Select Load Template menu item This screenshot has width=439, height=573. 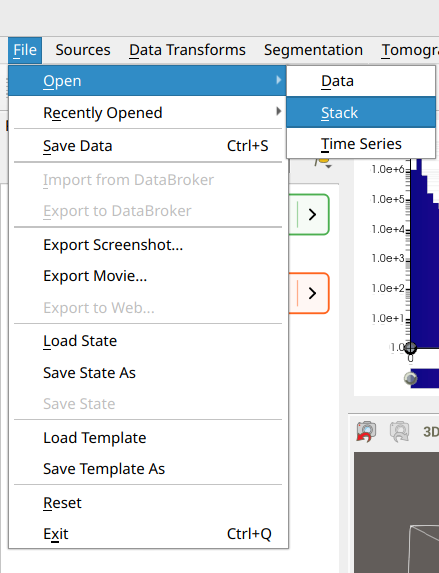click(x=147, y=438)
